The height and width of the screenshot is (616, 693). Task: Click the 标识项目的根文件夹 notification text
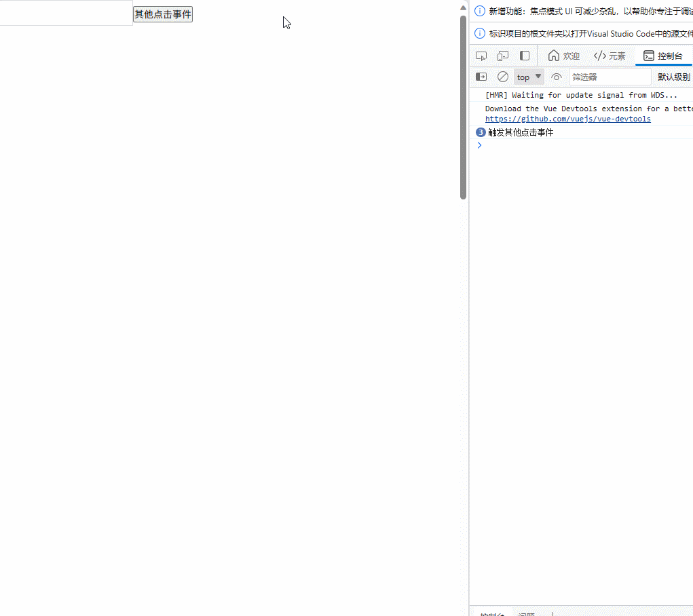(591, 34)
